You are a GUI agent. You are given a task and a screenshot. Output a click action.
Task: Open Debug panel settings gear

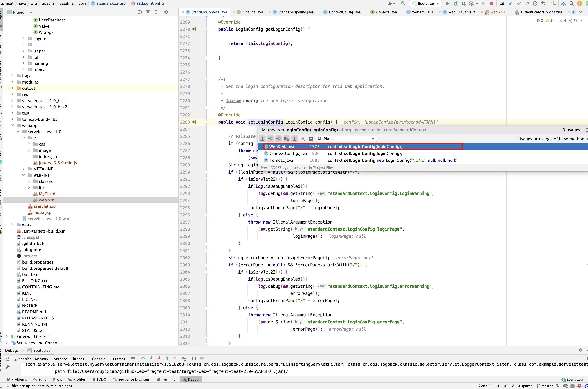(580, 350)
